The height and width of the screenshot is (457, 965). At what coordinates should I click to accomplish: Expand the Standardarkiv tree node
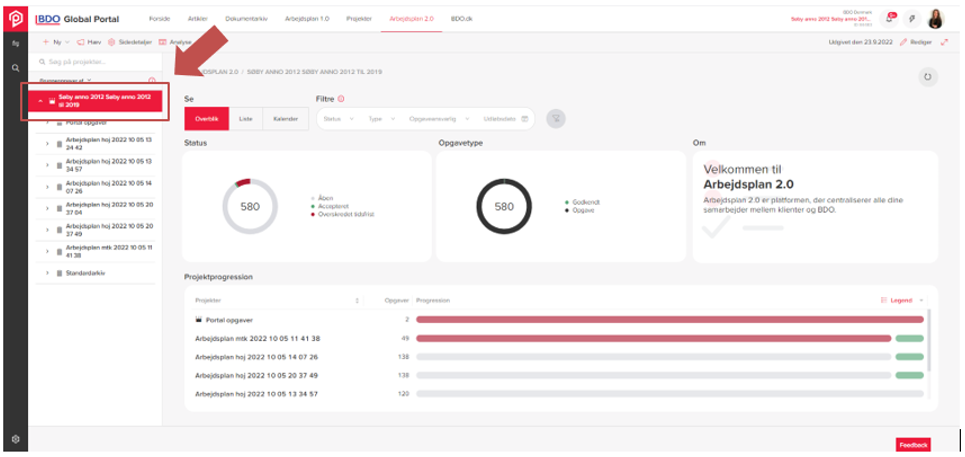tap(47, 272)
